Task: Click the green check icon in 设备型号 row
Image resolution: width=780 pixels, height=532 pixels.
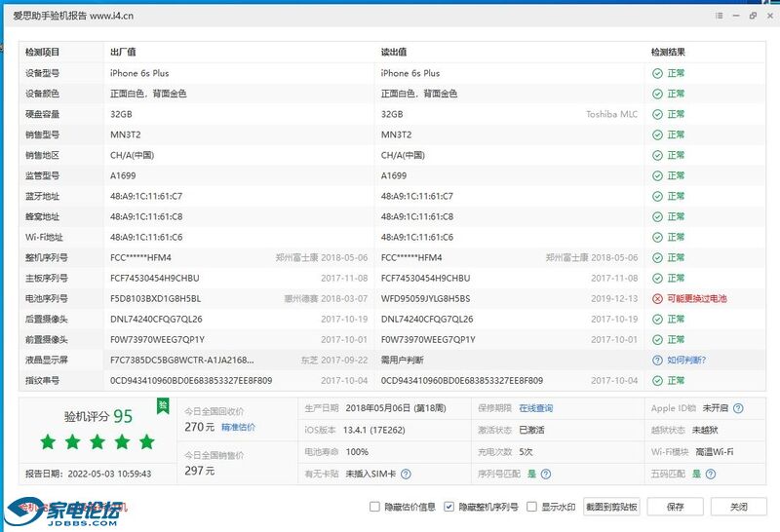Action: pyautogui.click(x=657, y=73)
